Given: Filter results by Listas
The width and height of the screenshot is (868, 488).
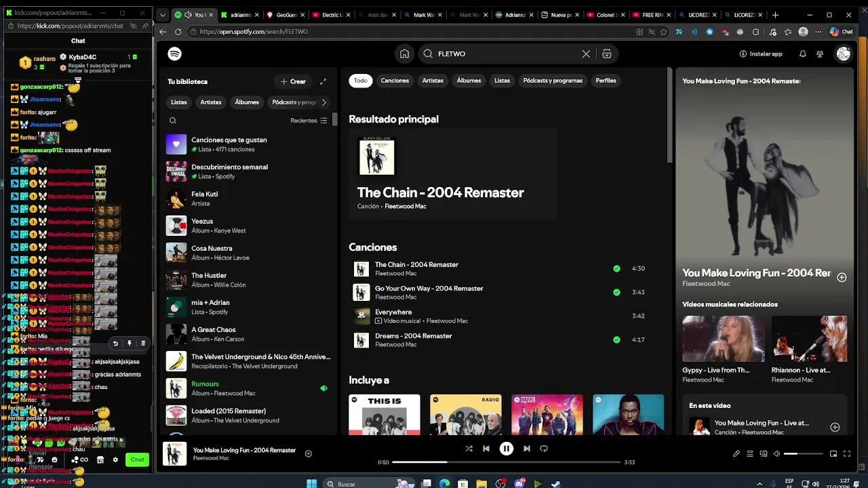Looking at the screenshot, I should point(502,81).
